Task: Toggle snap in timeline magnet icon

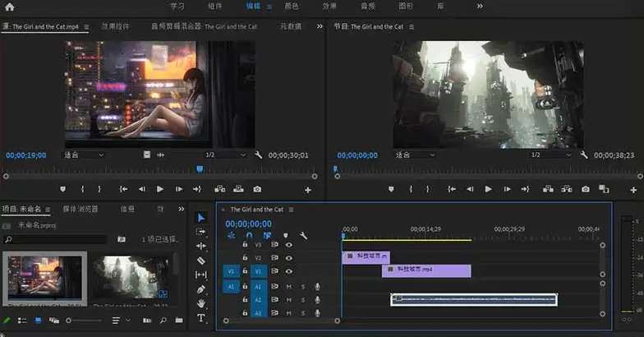Action: point(250,235)
